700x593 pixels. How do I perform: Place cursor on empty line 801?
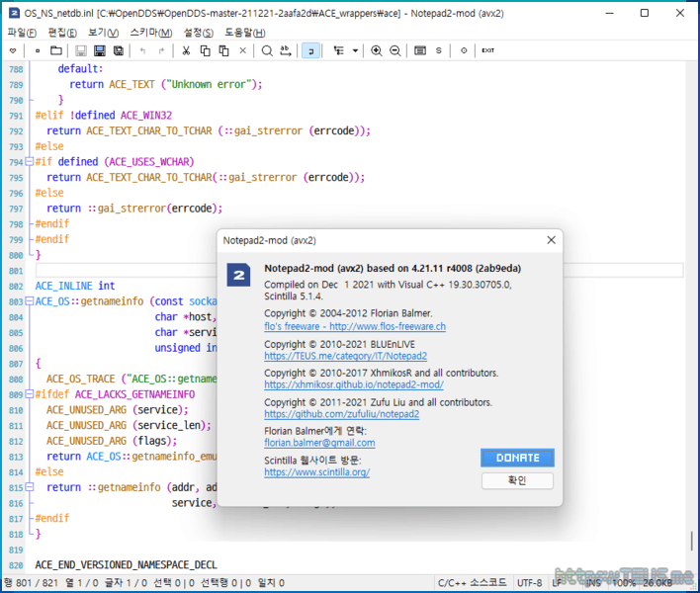pos(359,271)
